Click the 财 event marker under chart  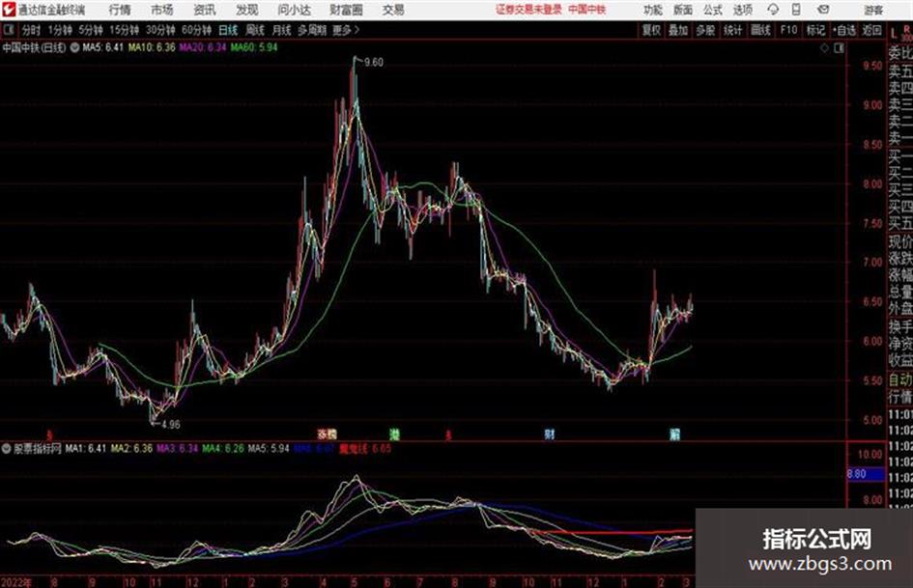pyautogui.click(x=549, y=434)
